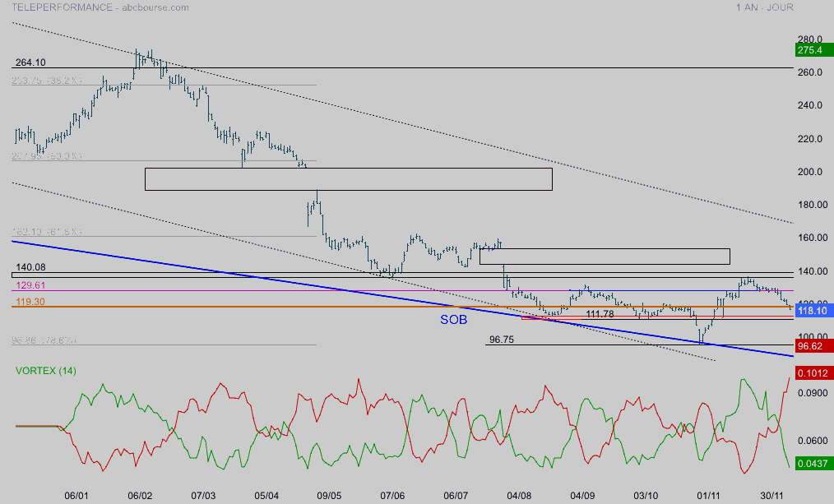The image size is (834, 504).
Task: Click the 04/08 date label
Action: pyautogui.click(x=519, y=496)
